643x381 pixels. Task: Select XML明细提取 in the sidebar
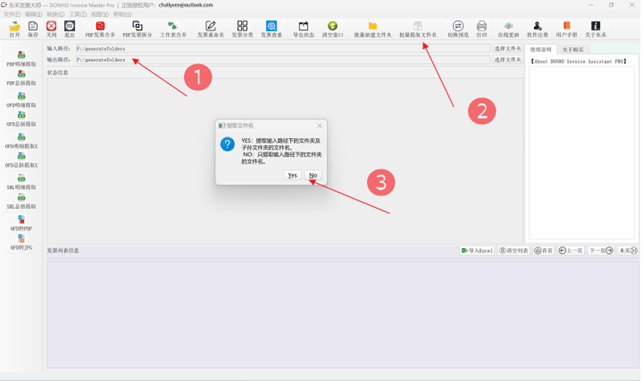pyautogui.click(x=21, y=182)
